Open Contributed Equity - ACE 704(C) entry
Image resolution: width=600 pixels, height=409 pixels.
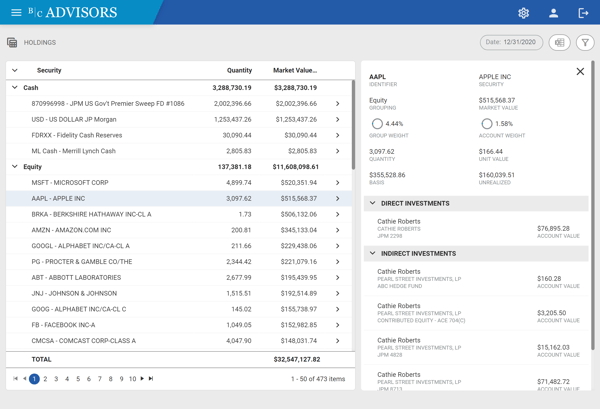476,313
